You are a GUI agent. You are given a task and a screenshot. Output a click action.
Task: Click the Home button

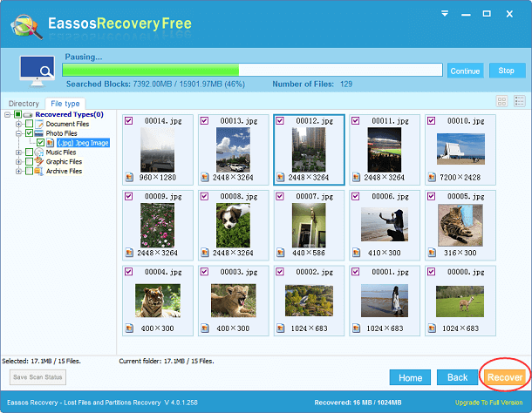click(x=410, y=378)
